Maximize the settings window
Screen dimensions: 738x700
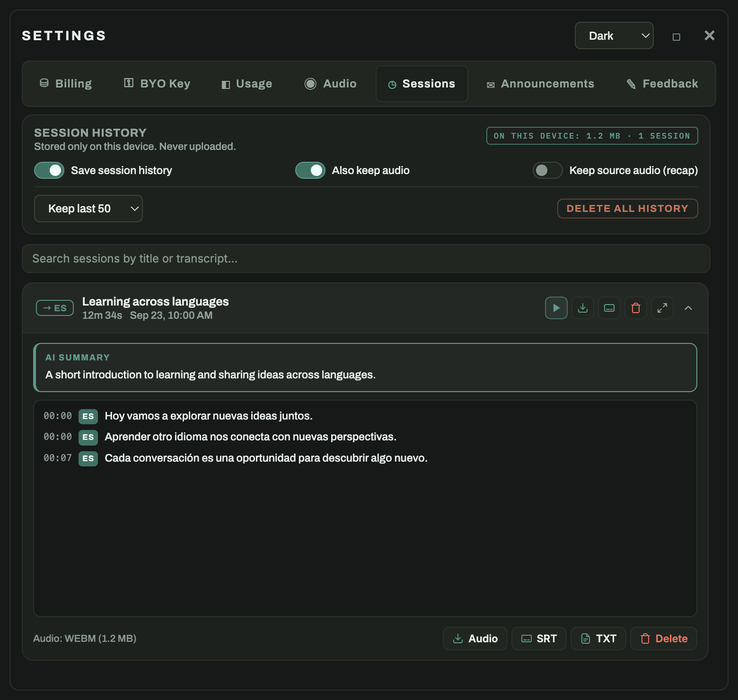click(676, 36)
